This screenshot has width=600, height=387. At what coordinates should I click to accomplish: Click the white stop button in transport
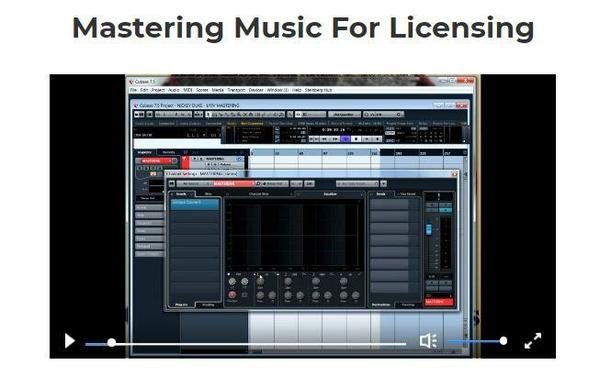pyautogui.click(x=356, y=139)
